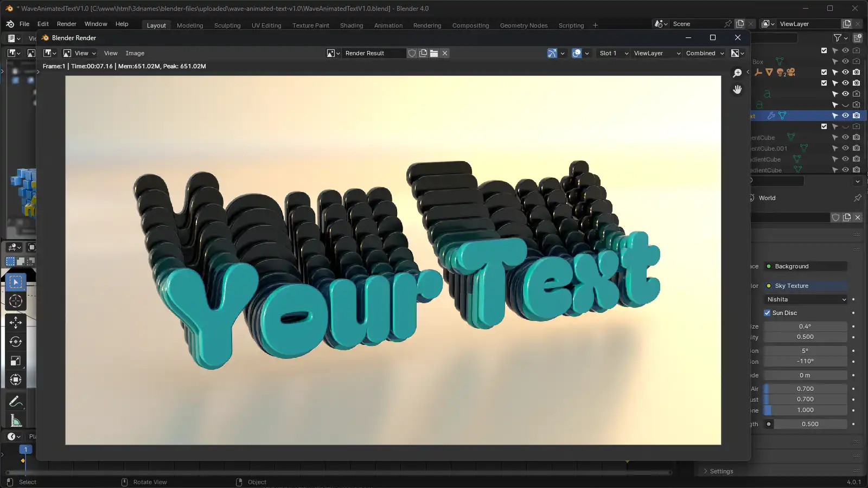This screenshot has width=868, height=488.
Task: Click the Scene name field
Action: [x=696, y=24]
